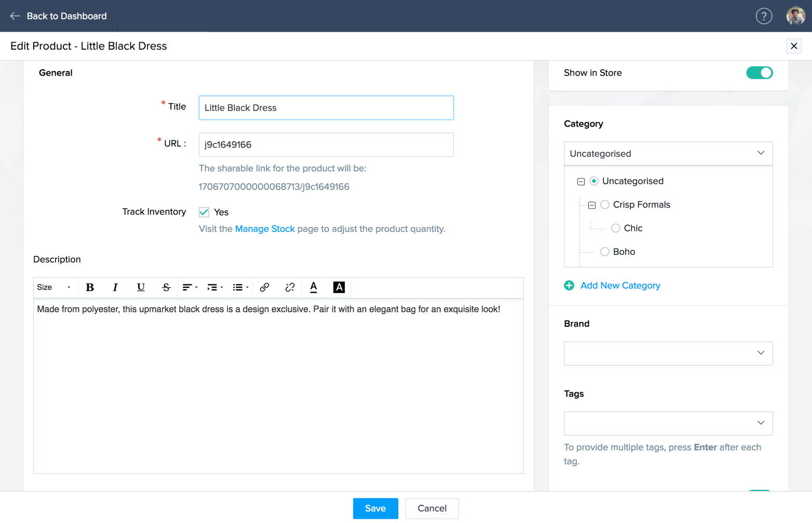Choose the font text color
This screenshot has width=812, height=523.
[x=314, y=287]
